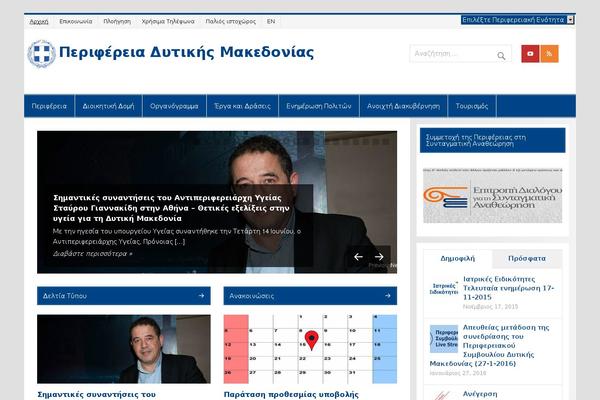
Task: Go to next slide arrow
Action: (379, 257)
